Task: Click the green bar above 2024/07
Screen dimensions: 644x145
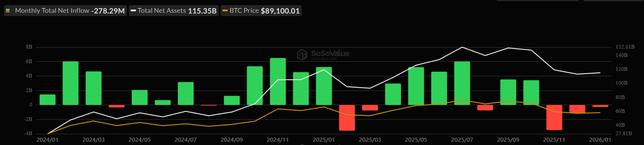Action: (x=186, y=94)
